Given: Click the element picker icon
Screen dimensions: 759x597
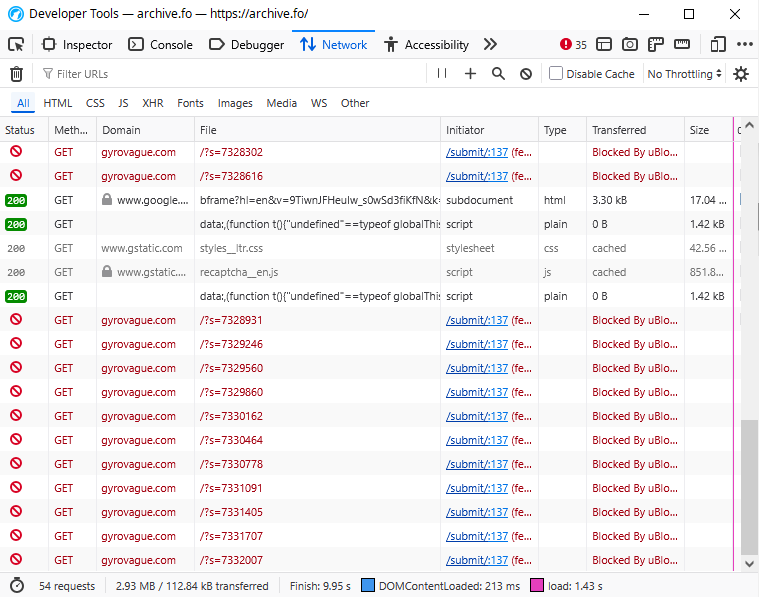Looking at the screenshot, I should 16,44.
